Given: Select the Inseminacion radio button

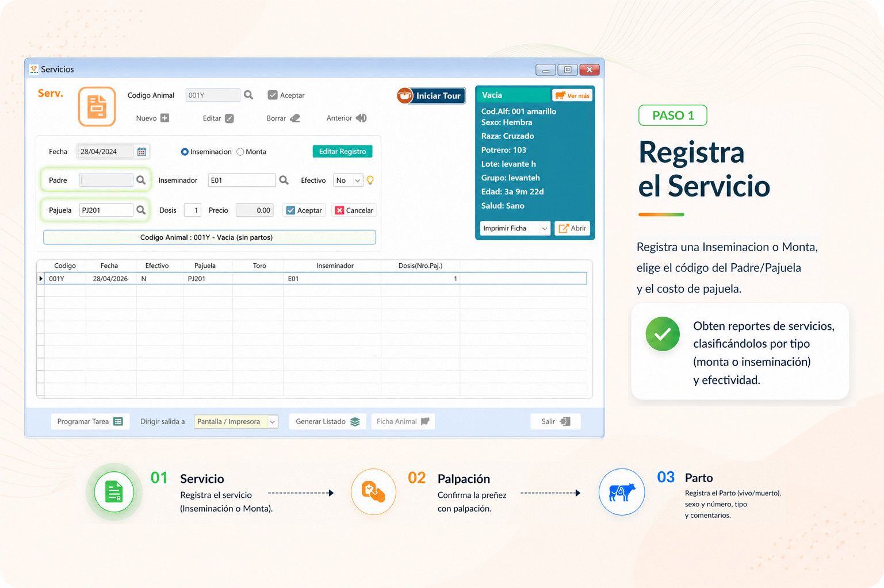Looking at the screenshot, I should [185, 151].
